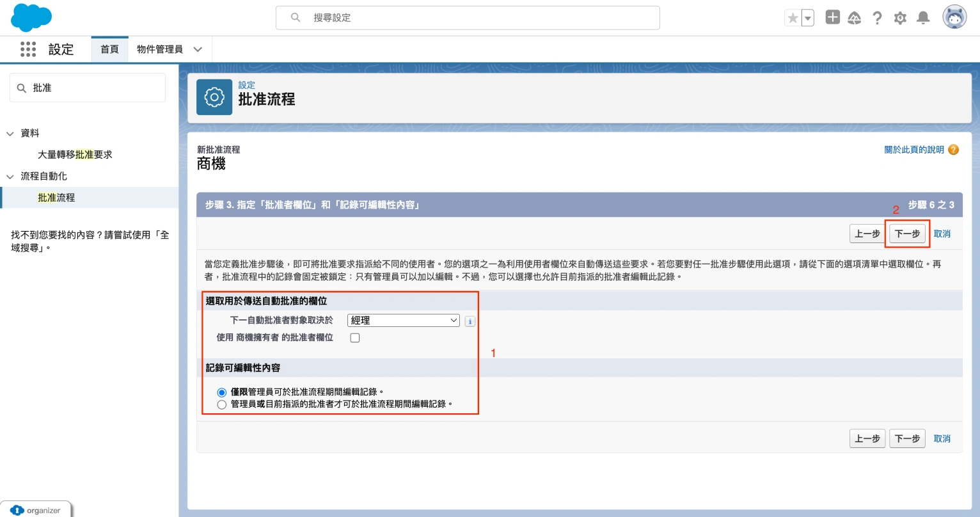Click info icon beside 經理 dropdown
The width and height of the screenshot is (980, 517).
pyautogui.click(x=470, y=321)
